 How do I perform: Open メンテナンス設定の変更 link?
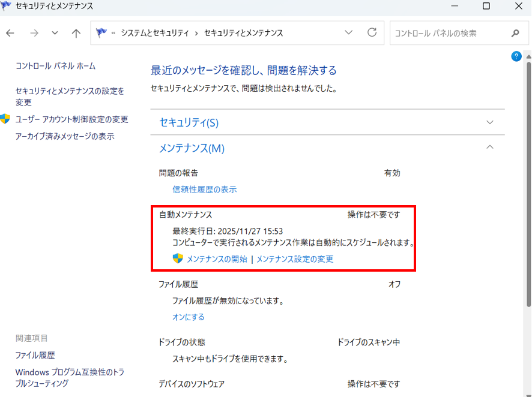(295, 259)
